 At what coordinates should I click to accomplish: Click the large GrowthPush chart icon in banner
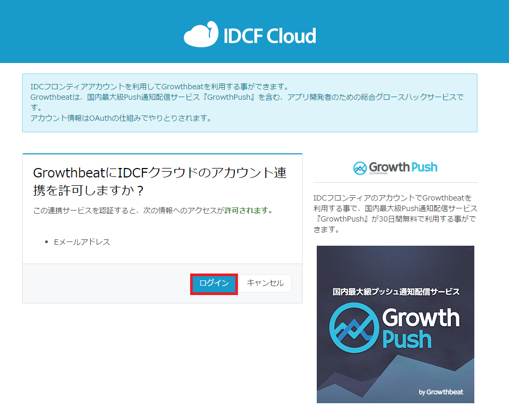pos(354,327)
